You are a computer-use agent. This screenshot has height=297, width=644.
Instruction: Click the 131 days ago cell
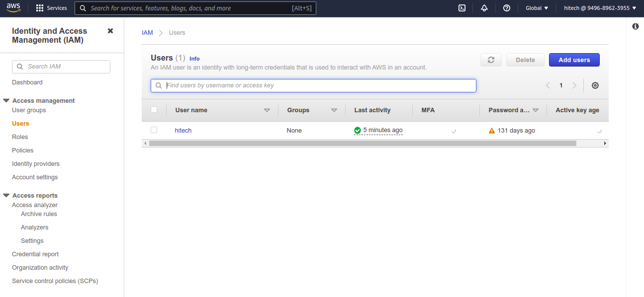[516, 131]
